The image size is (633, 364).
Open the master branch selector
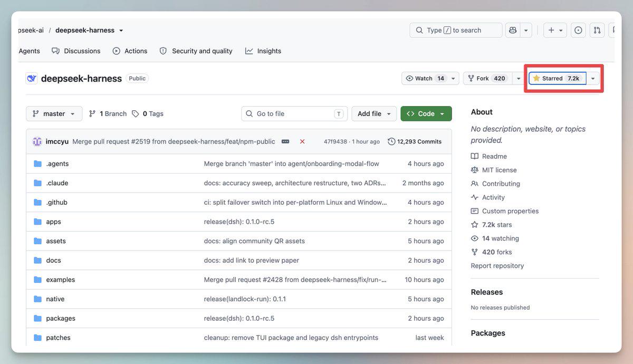click(54, 113)
